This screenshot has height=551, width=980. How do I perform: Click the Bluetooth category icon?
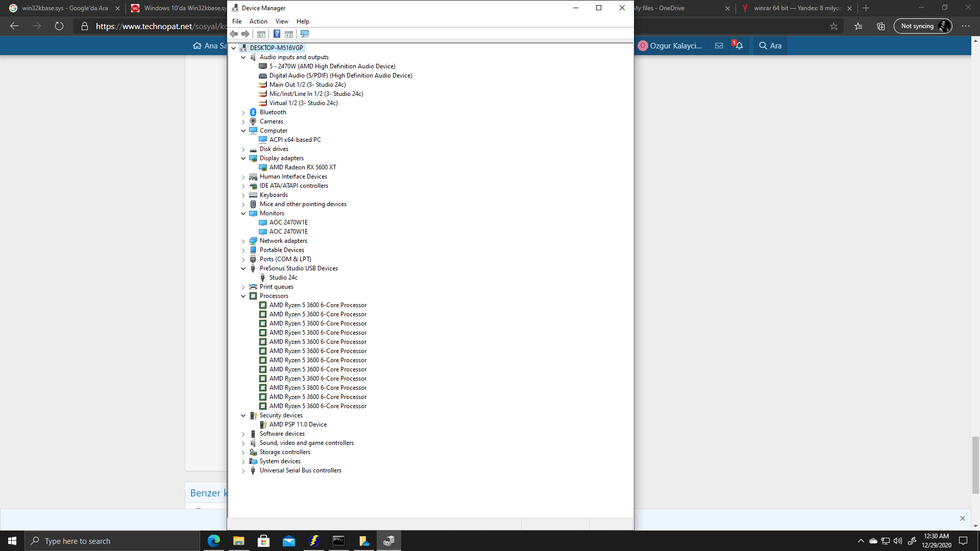click(x=253, y=112)
